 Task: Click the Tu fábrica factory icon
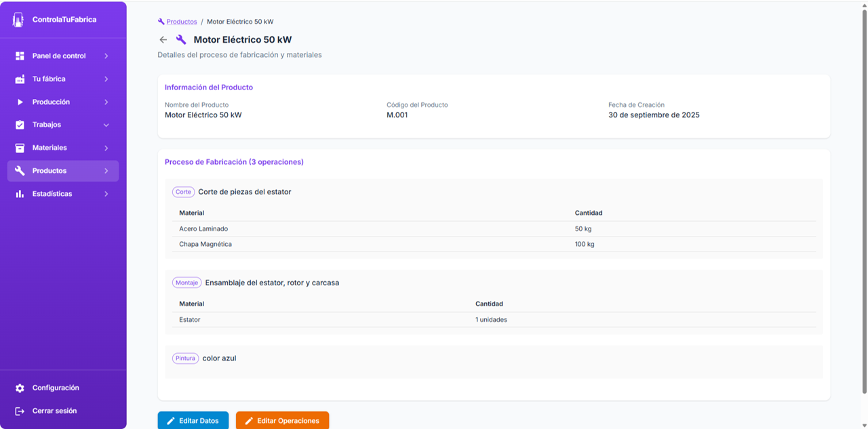20,79
